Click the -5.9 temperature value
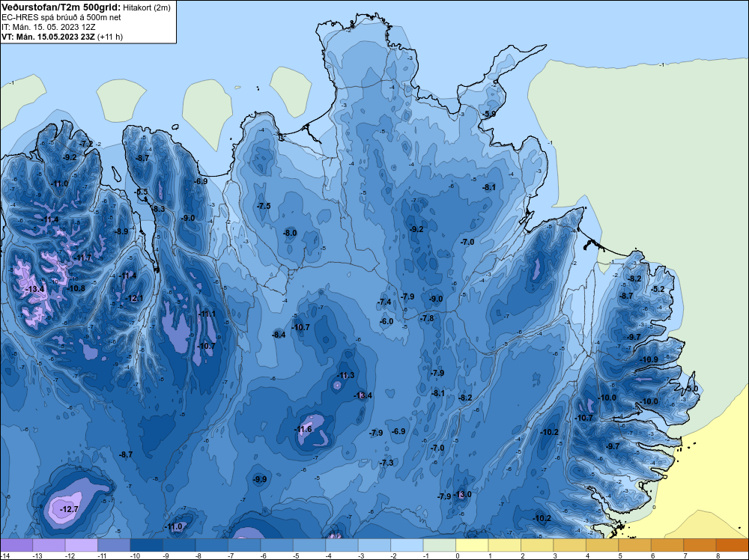This screenshot has height=560, width=749. (x=489, y=114)
